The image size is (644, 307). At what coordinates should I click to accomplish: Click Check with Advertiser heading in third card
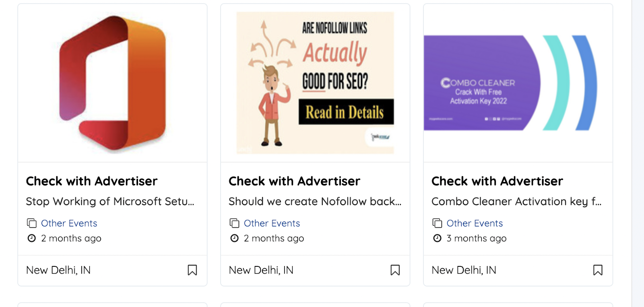point(497,181)
